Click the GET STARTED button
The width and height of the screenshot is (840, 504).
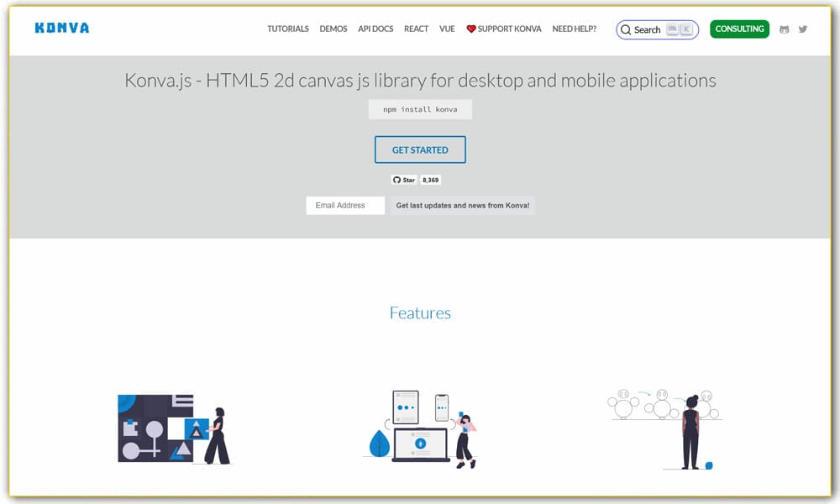420,149
